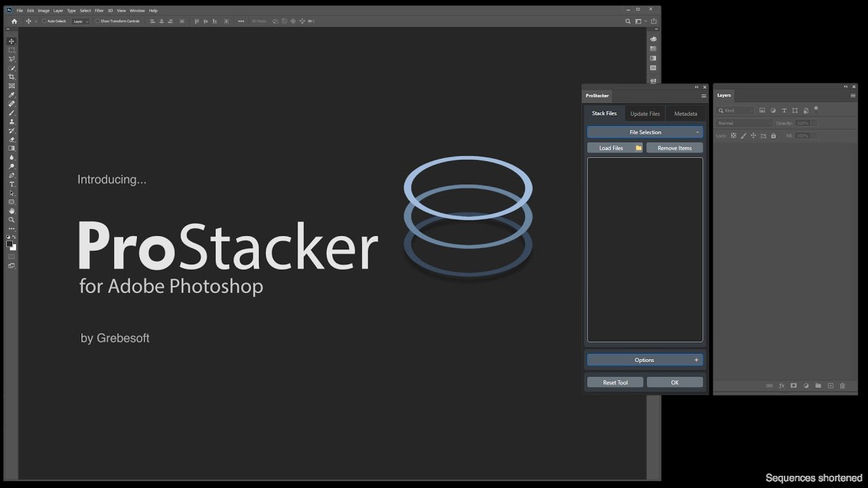Open the Auto-Select Layer dropdown
The image size is (868, 488).
point(80,21)
